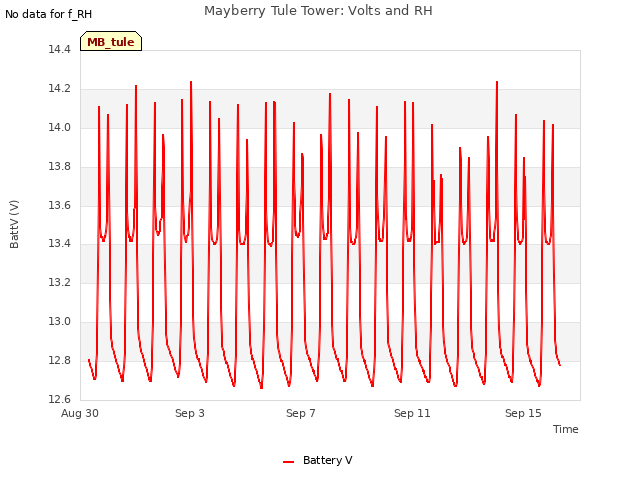Click the 14.0 y-axis tick label
The image size is (640, 480).
(x=60, y=127)
